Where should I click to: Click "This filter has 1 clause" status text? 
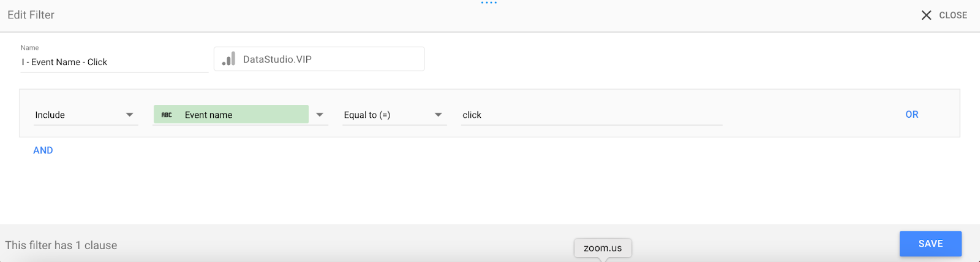tap(61, 245)
